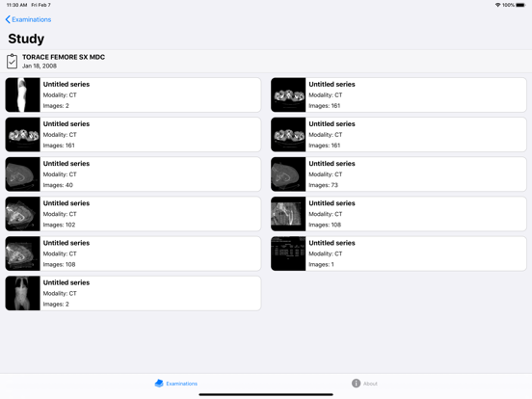Open the Examinations tab in the bottom bar

coord(175,384)
